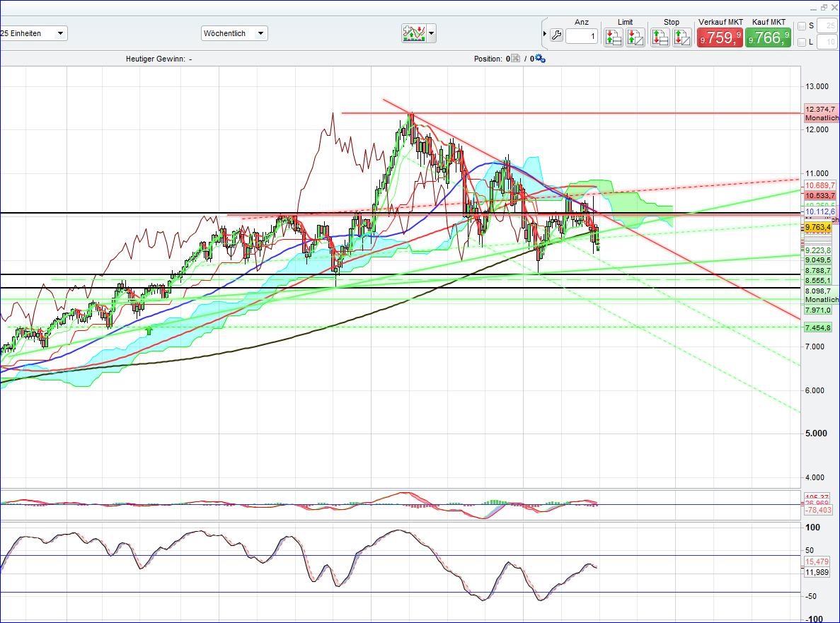This screenshot has height=623, width=840.
Task: Select the 8.788,7 price label
Action: point(818,270)
